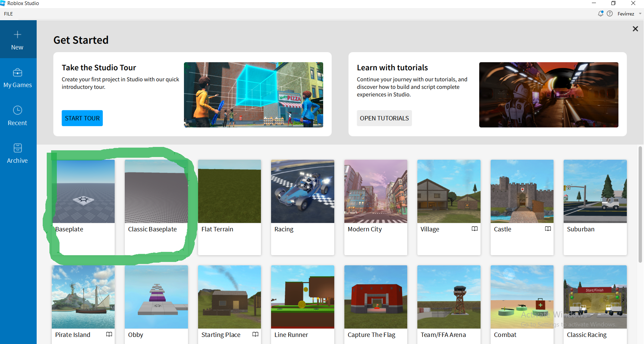Viewport: 644px width, 344px height.
Task: Open the My Games tab
Action: (x=17, y=78)
